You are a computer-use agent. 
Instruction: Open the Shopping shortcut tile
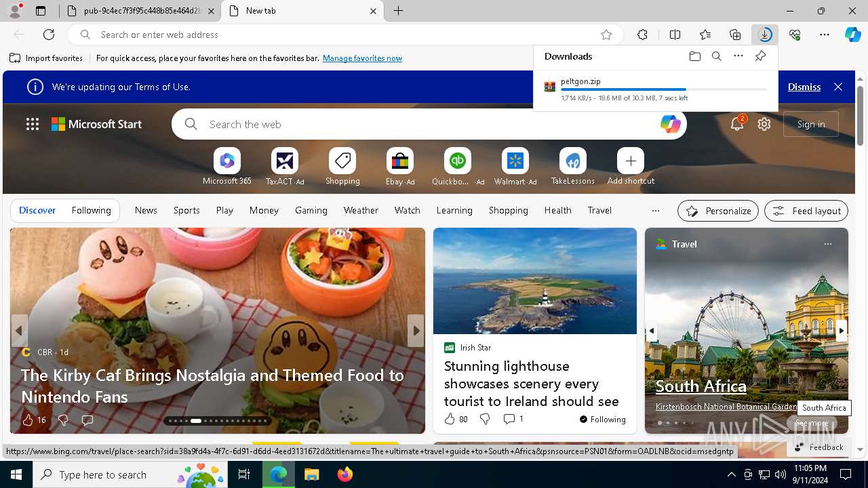point(342,167)
